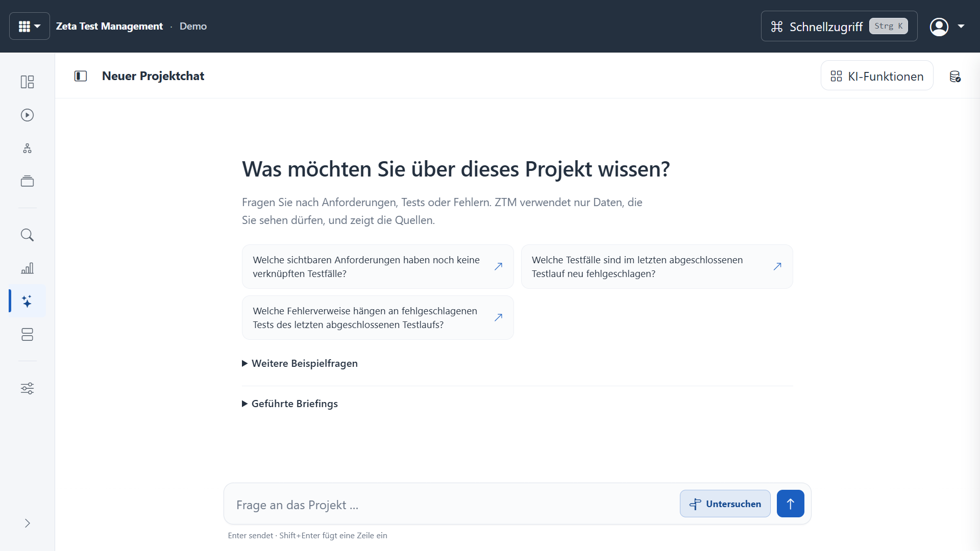Open the user account menu
980x551 pixels.
[x=939, y=27]
